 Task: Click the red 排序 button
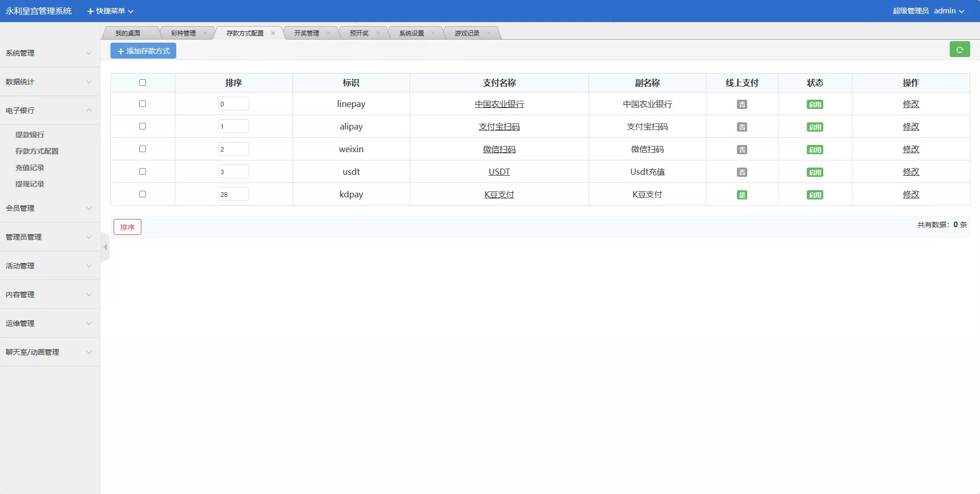coord(127,227)
